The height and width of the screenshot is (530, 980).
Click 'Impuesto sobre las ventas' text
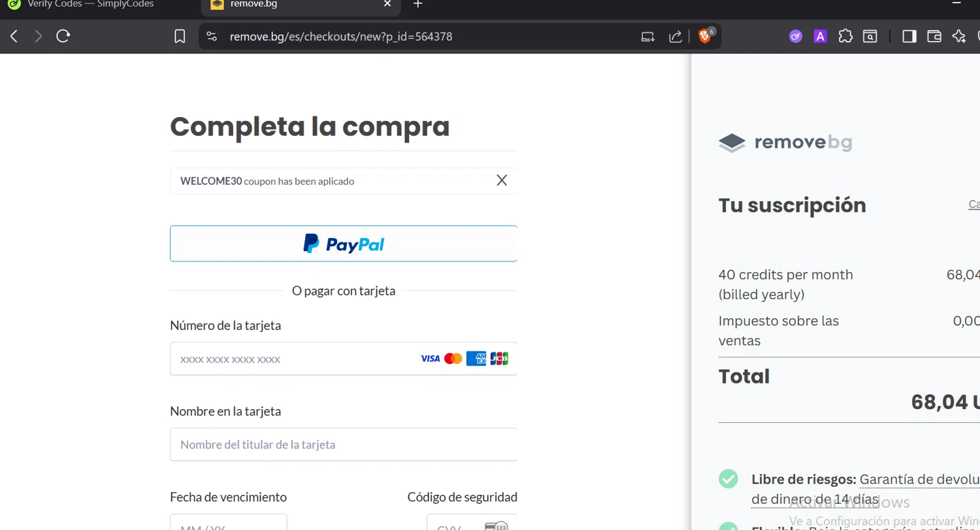[x=779, y=331]
